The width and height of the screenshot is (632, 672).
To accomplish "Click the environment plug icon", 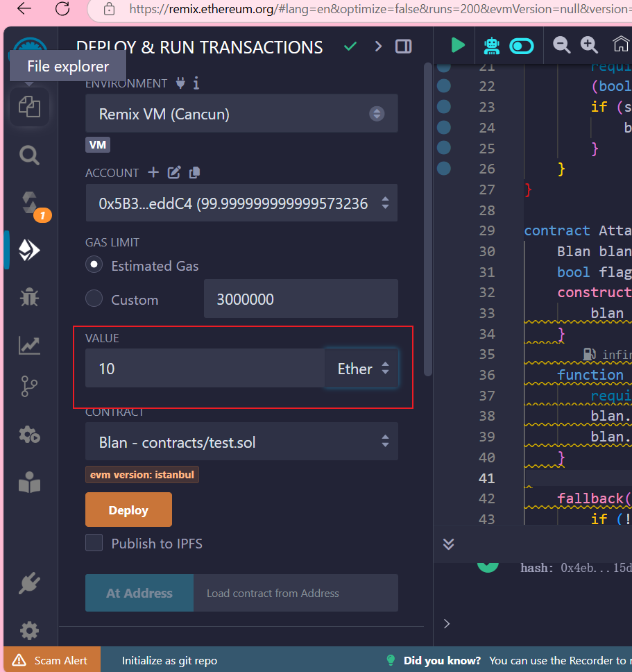I will (180, 83).
